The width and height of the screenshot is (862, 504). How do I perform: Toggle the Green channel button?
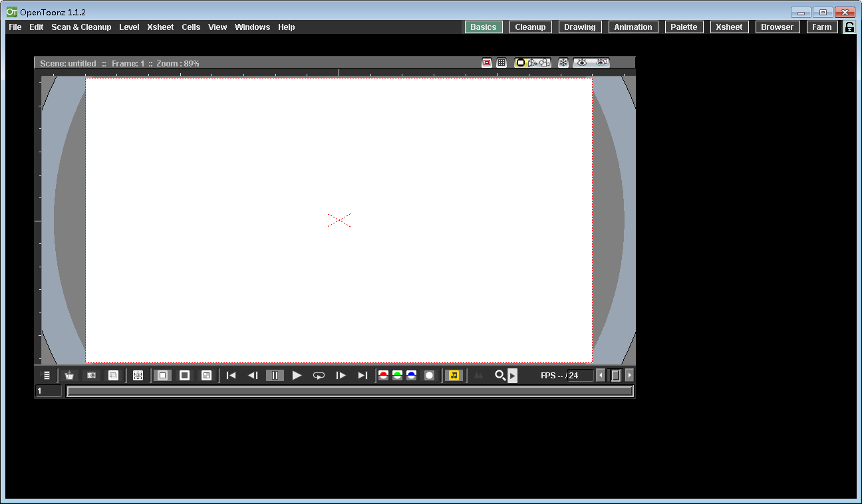pyautogui.click(x=397, y=376)
